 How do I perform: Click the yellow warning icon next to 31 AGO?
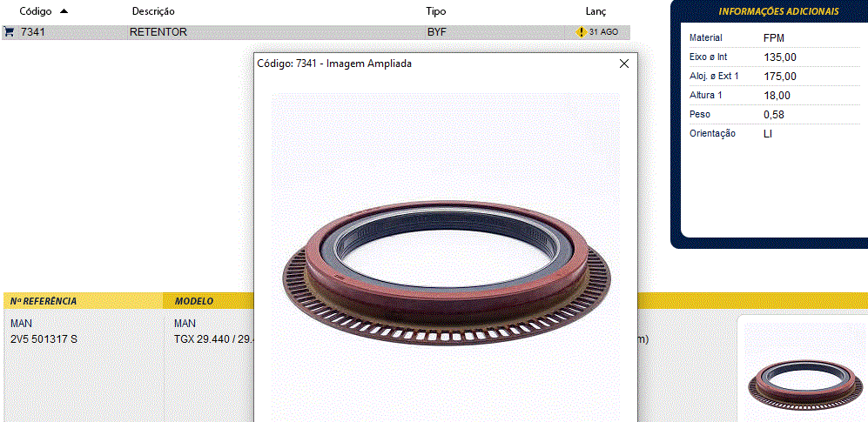(581, 32)
